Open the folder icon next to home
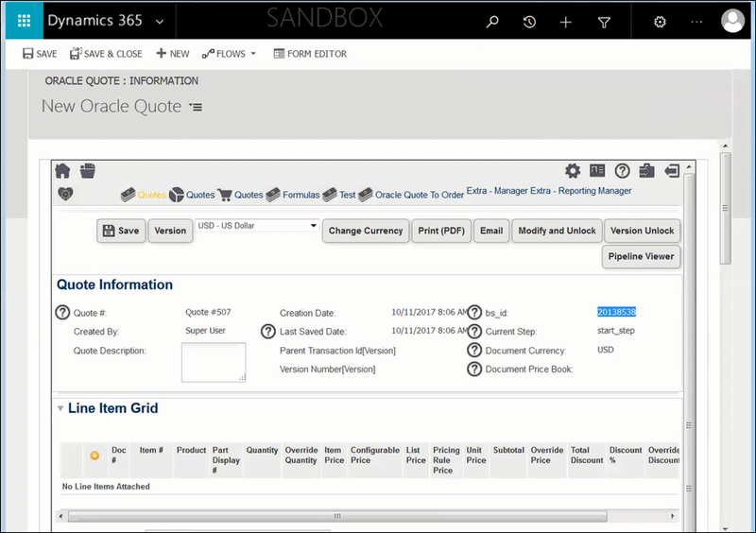Screen dimensions: 756x533 [x=88, y=170]
